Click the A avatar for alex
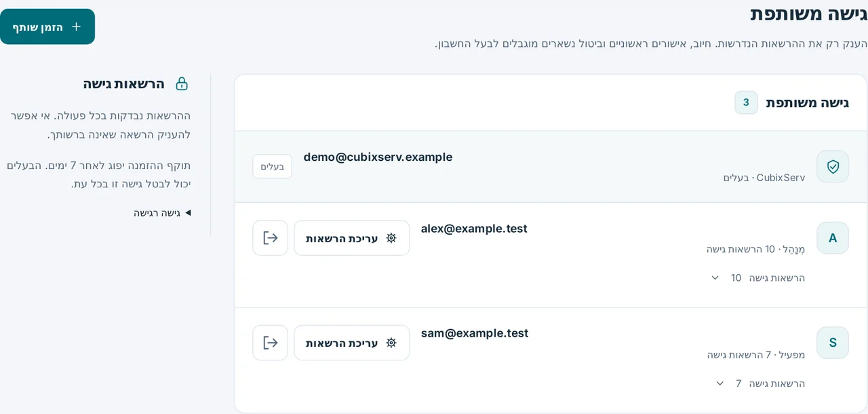The height and width of the screenshot is (414, 868). (x=833, y=238)
